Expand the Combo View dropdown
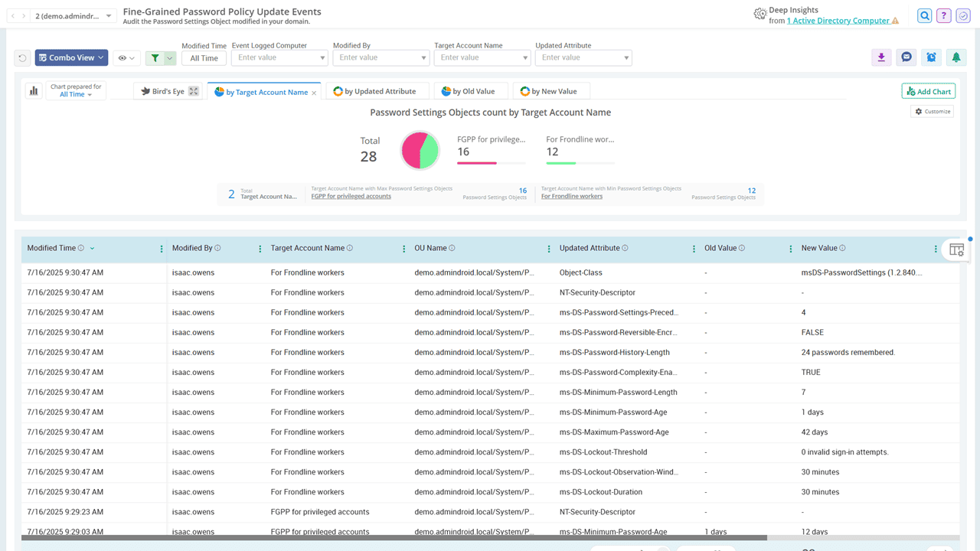This screenshot has height=551, width=980. click(71, 58)
